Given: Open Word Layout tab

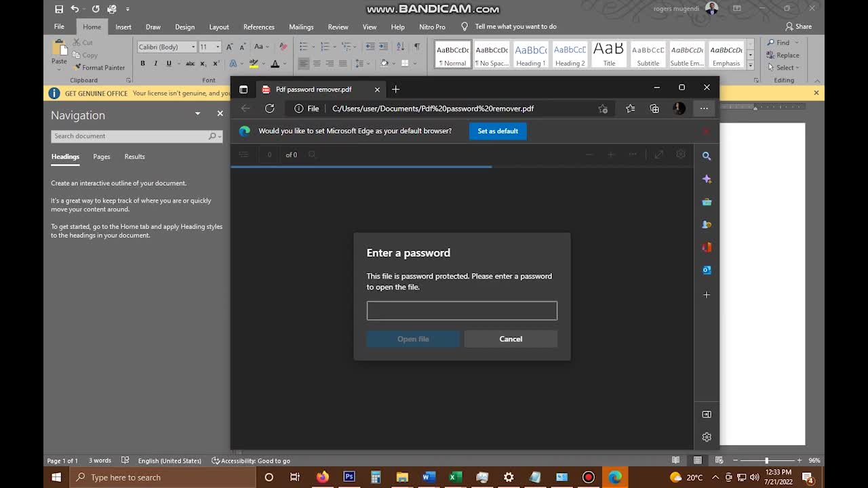Looking at the screenshot, I should (x=219, y=26).
